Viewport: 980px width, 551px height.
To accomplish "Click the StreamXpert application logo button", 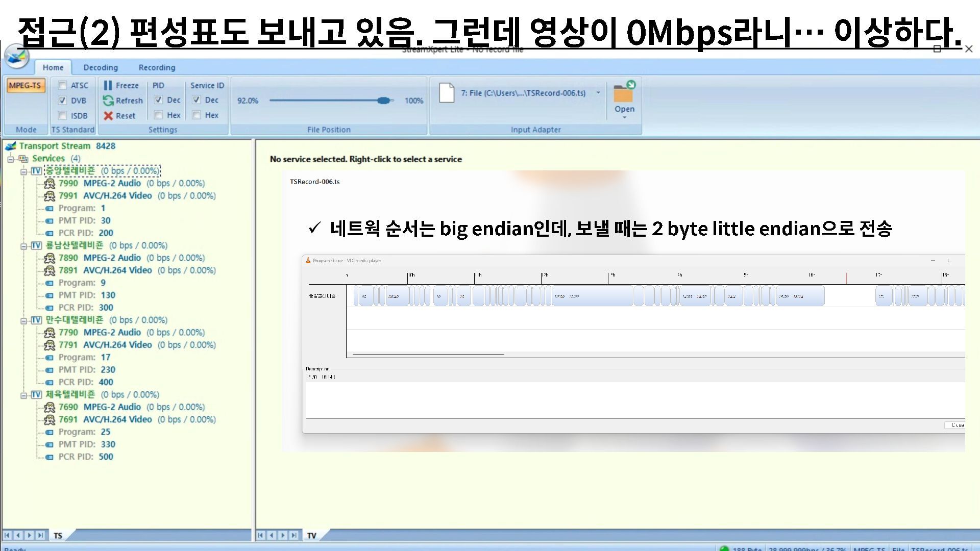I will 16,57.
